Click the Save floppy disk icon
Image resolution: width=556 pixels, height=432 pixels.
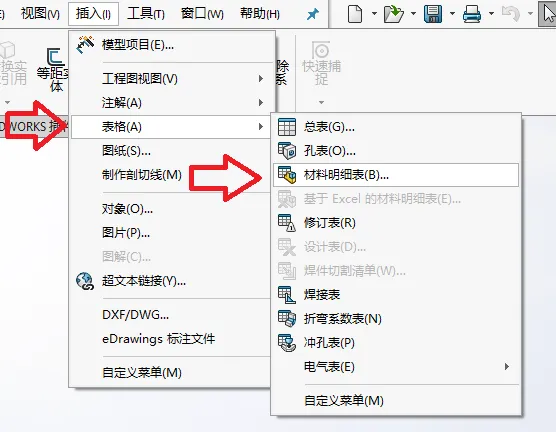point(433,14)
